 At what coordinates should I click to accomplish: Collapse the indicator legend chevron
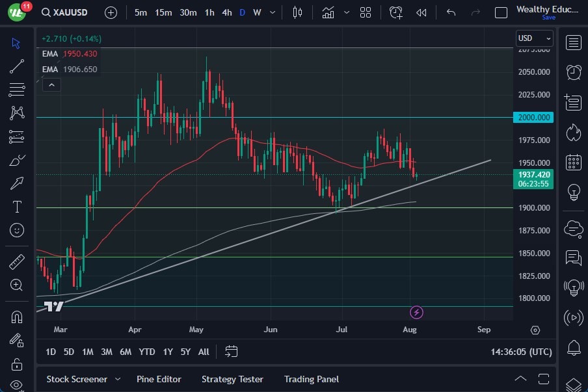(x=51, y=85)
